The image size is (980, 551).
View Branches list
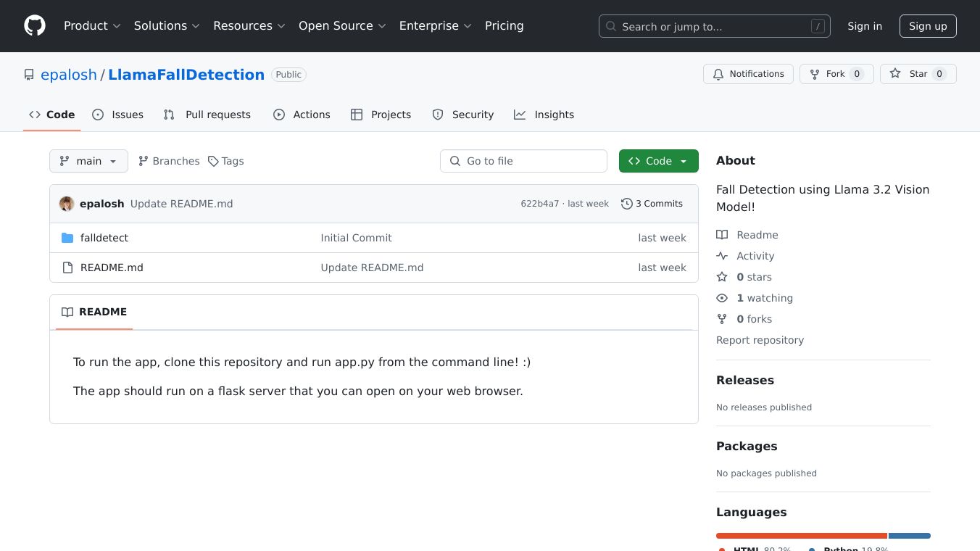[169, 161]
